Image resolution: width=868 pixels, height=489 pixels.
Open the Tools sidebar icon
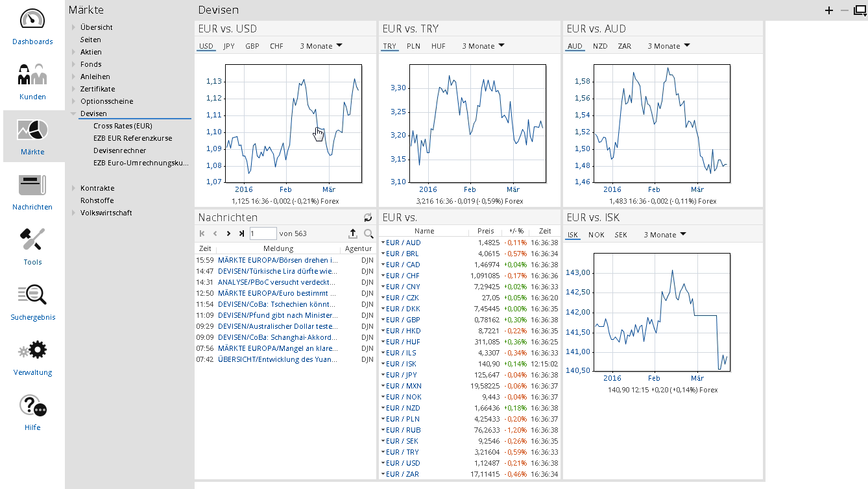(x=32, y=241)
